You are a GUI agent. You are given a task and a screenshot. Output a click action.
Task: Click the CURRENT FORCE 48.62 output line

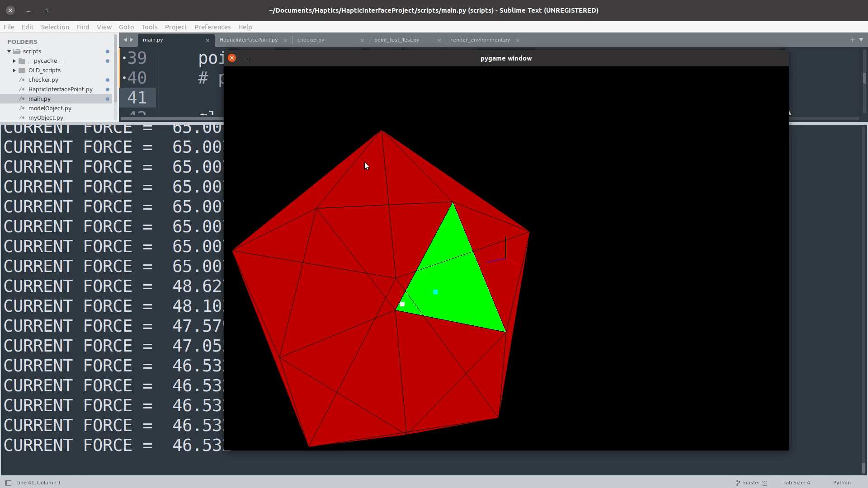113,286
